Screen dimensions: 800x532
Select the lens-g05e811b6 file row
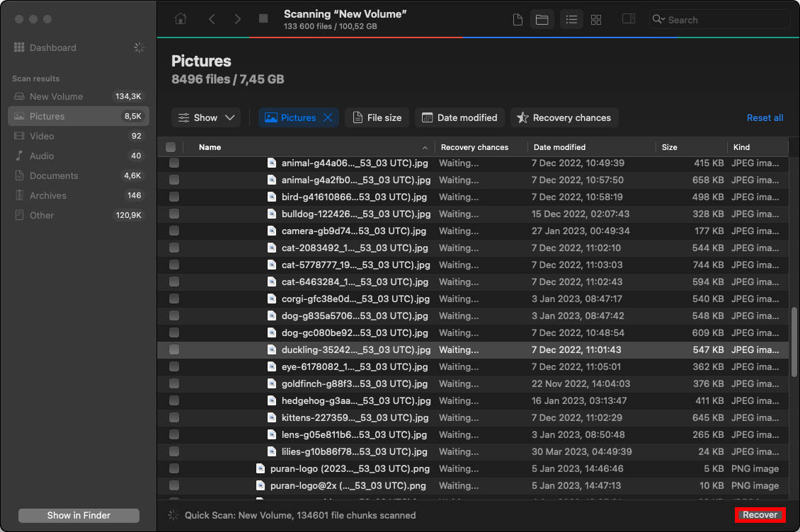[472, 434]
